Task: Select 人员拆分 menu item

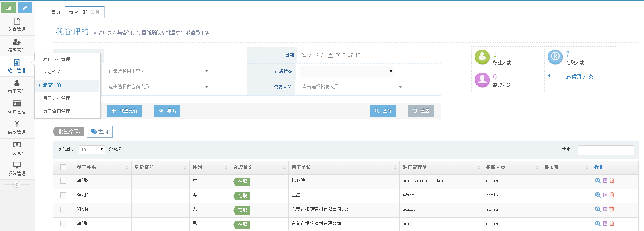Action: click(67, 72)
